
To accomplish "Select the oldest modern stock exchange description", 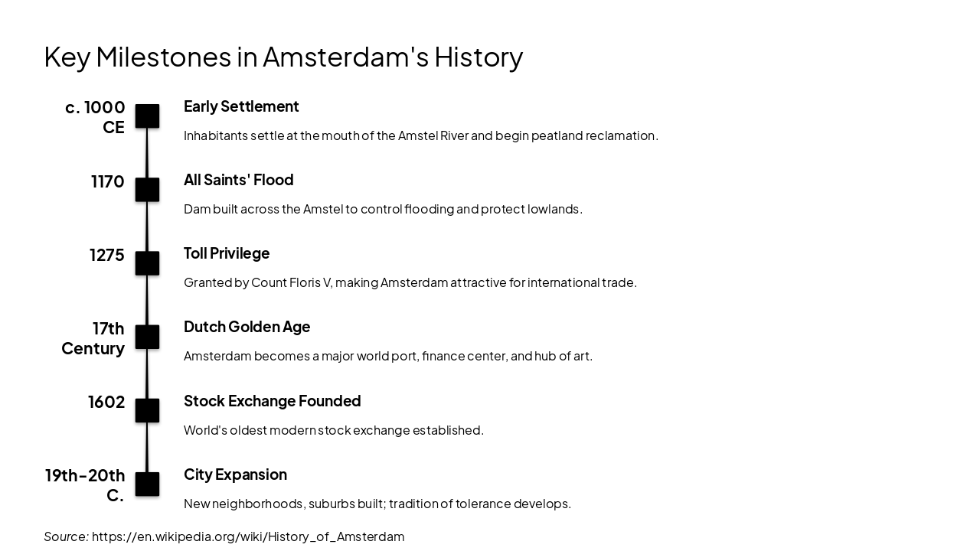I will coord(333,430).
